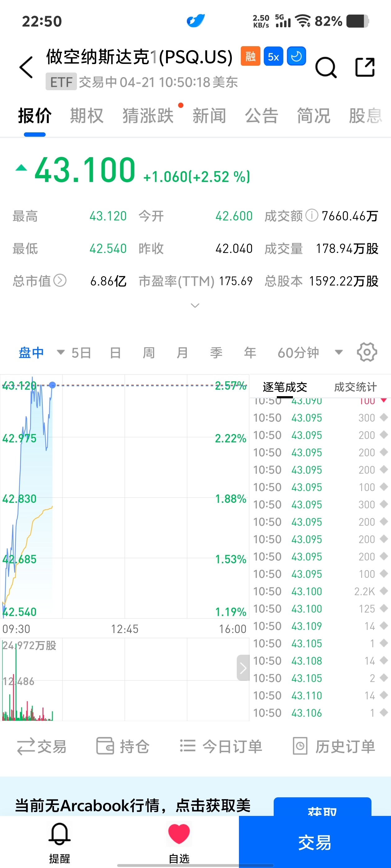Screen dimensions: 391x868
Task: Tap the 市盈率(TTM) 175.69 value
Action: pos(236,281)
